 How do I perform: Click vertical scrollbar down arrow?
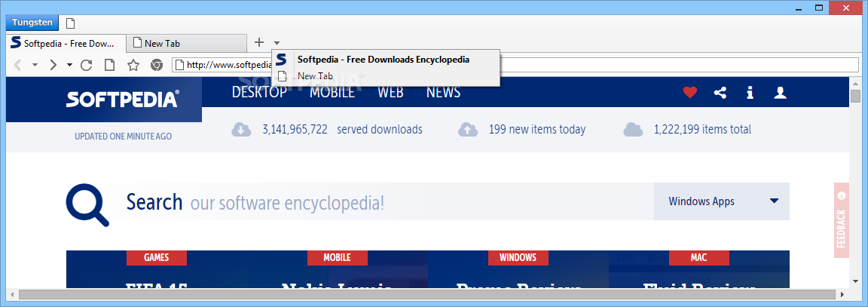[855, 283]
